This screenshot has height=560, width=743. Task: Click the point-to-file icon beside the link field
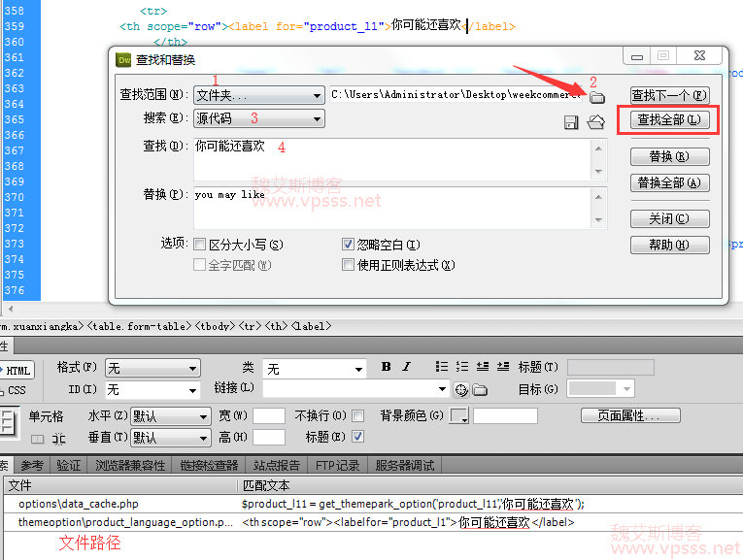(461, 390)
